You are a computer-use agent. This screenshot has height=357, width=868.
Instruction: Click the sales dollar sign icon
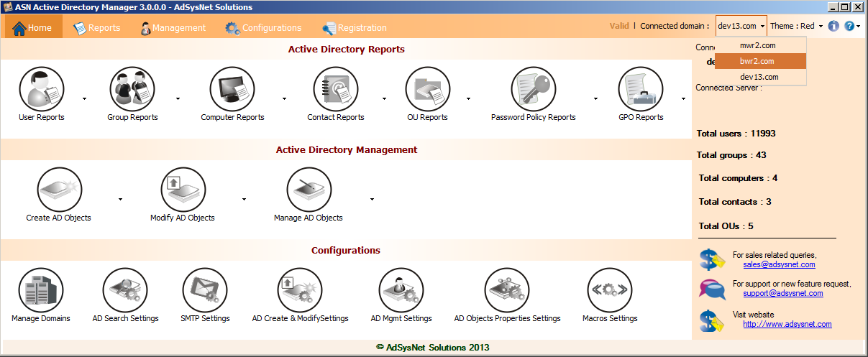pyautogui.click(x=713, y=259)
